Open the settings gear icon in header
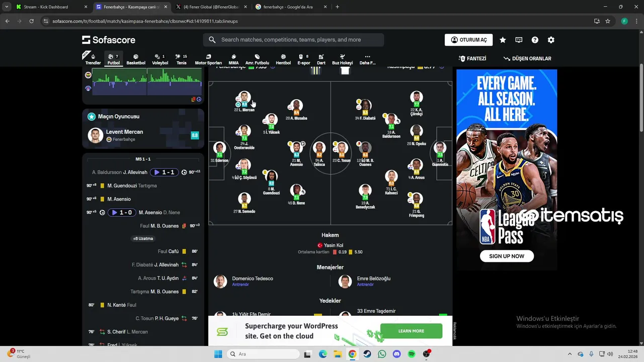This screenshot has height=362, width=644. coord(551,40)
